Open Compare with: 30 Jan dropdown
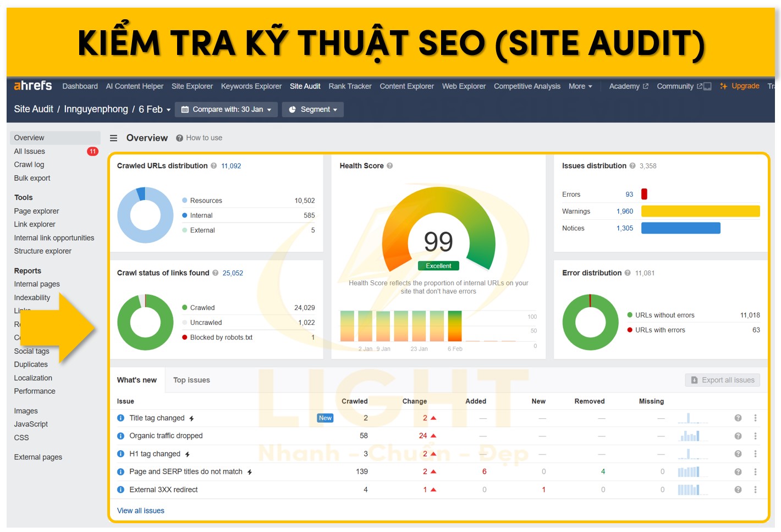Image resolution: width=781 pixels, height=532 pixels. tap(226, 109)
